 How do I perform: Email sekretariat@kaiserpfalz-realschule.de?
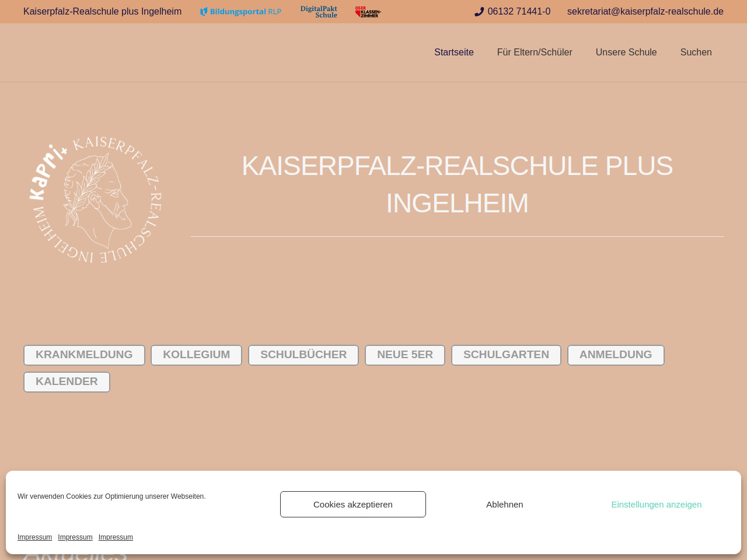click(x=645, y=12)
